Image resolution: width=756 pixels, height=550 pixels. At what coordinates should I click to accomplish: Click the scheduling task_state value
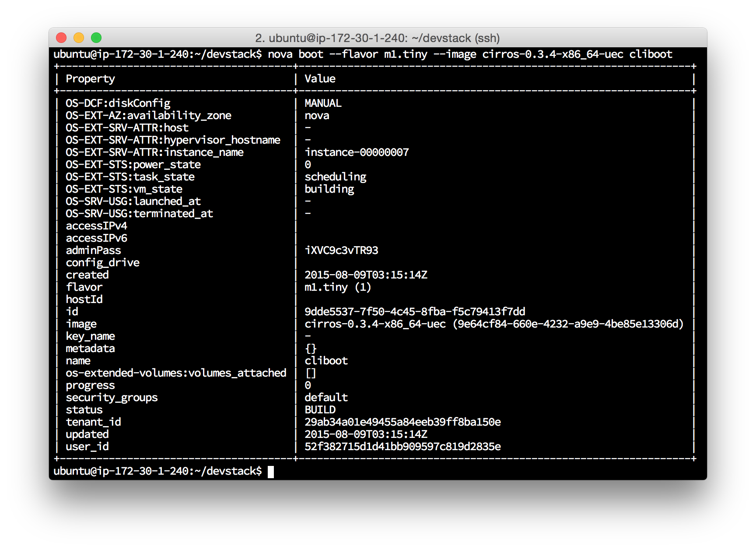click(x=335, y=177)
